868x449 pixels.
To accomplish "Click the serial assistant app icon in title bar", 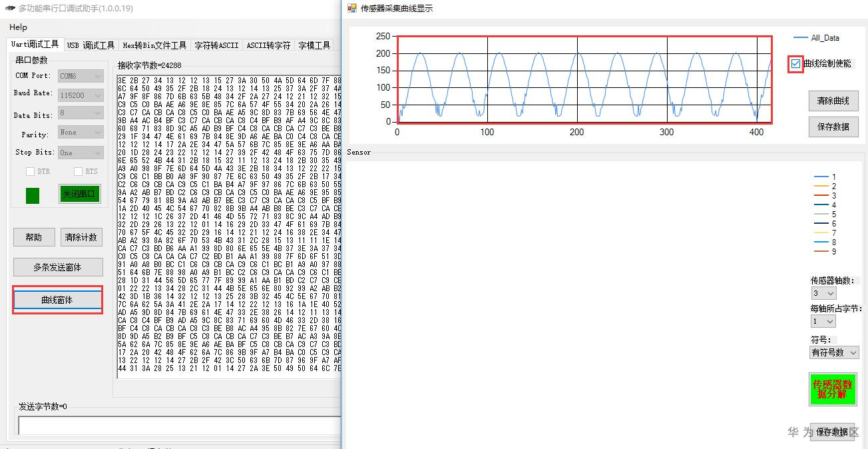I will click(9, 8).
